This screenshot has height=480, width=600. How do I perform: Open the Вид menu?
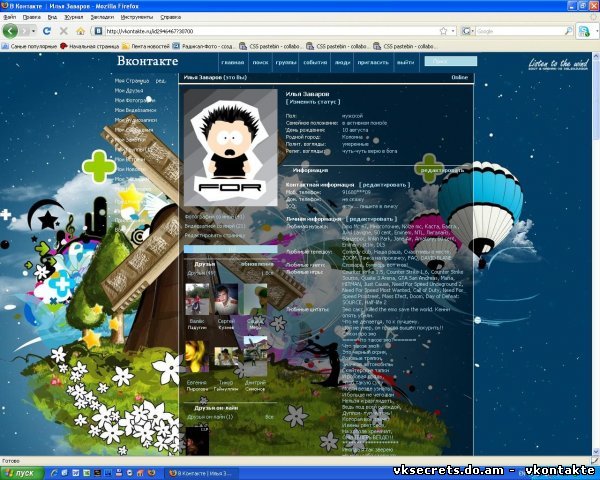tap(52, 17)
